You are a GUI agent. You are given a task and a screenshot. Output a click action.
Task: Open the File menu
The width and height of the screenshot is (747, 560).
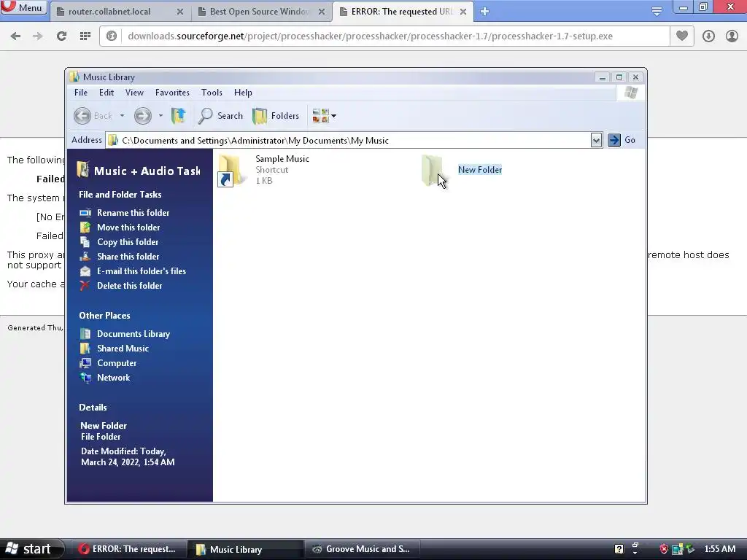(x=81, y=93)
